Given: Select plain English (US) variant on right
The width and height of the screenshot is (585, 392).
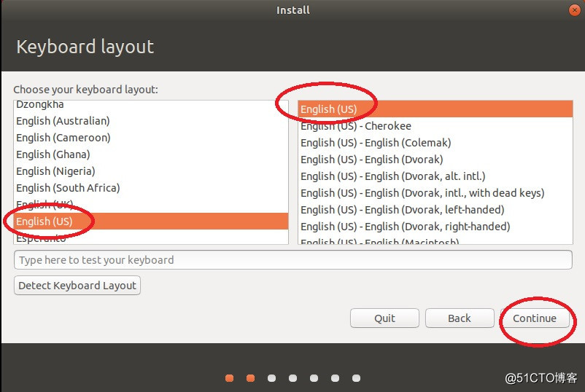Looking at the screenshot, I should 435,109.
